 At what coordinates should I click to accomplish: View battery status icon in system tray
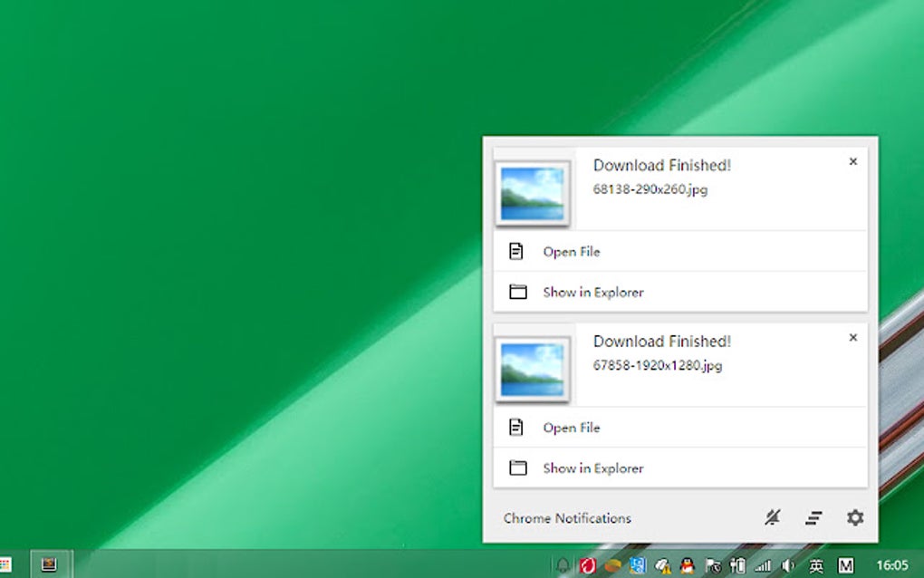736,566
